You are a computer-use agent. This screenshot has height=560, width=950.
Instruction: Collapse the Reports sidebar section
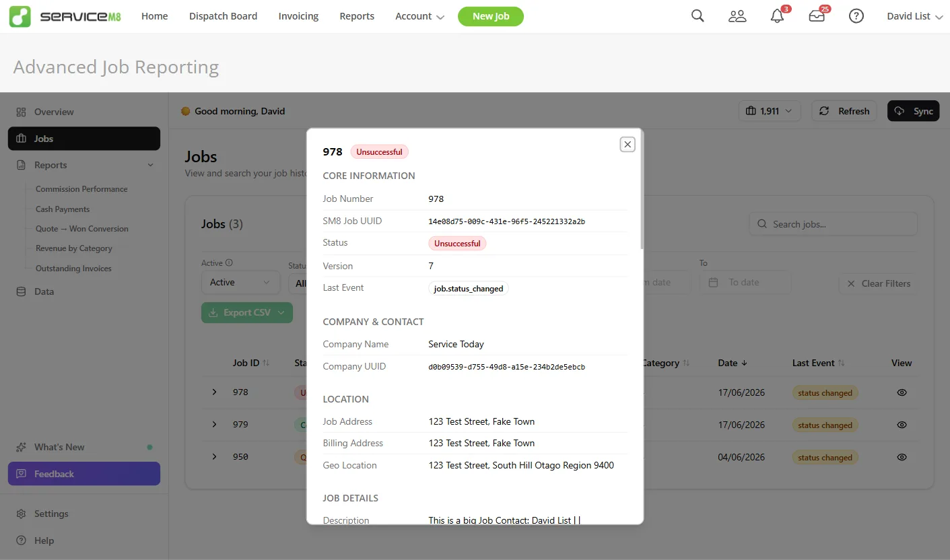84,165
